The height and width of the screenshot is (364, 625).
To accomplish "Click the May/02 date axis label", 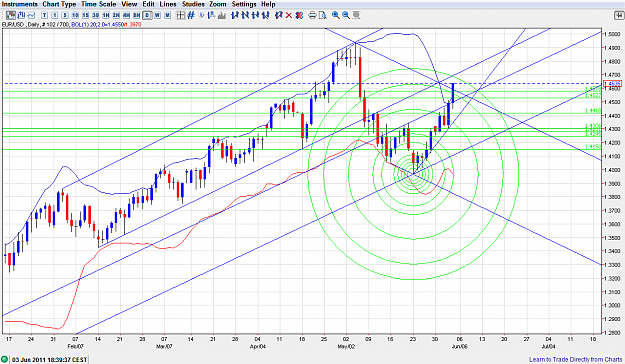I will [346, 347].
